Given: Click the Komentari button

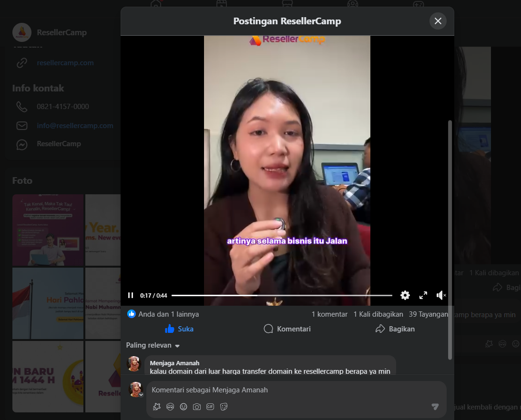Looking at the screenshot, I should (287, 329).
